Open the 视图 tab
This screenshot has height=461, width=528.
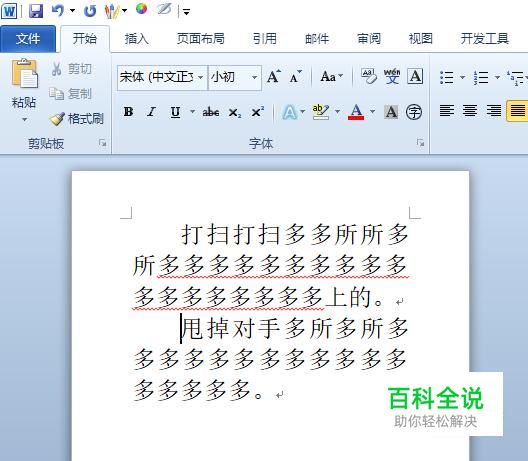coord(420,39)
